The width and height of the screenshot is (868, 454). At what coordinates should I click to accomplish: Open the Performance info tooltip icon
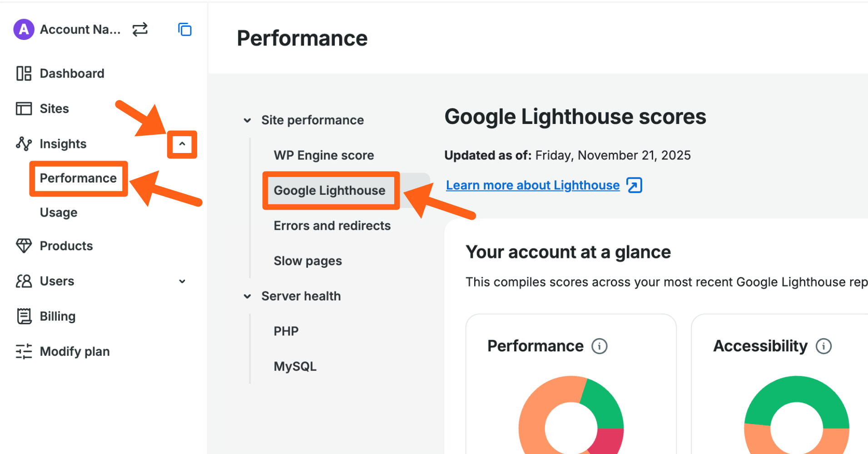(599, 346)
